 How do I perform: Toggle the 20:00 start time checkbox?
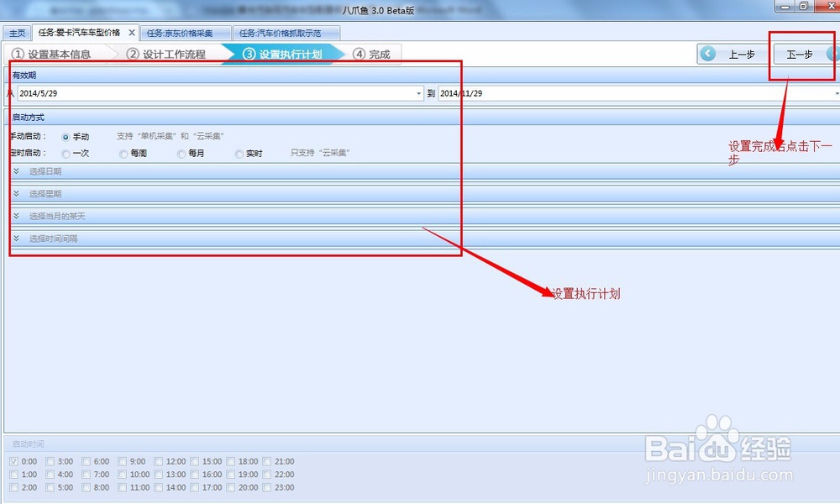[x=231, y=487]
